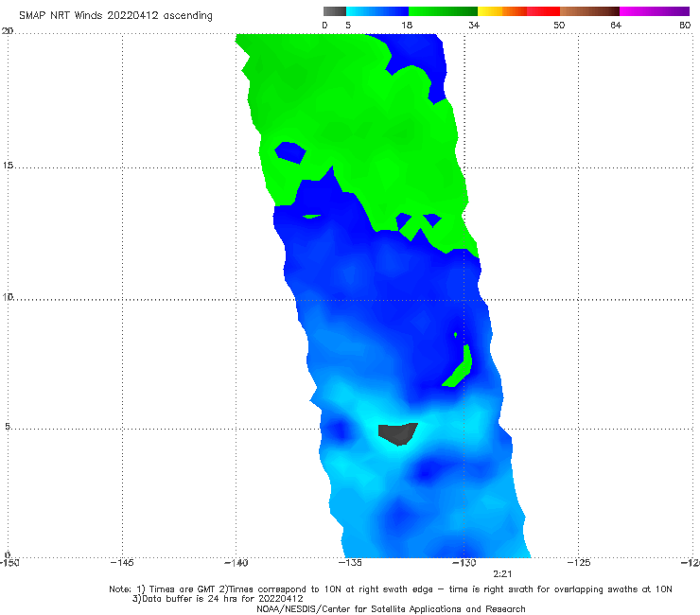Click the latitude axis label "20"
Screen dimensions: 700x615
(x=8, y=31)
